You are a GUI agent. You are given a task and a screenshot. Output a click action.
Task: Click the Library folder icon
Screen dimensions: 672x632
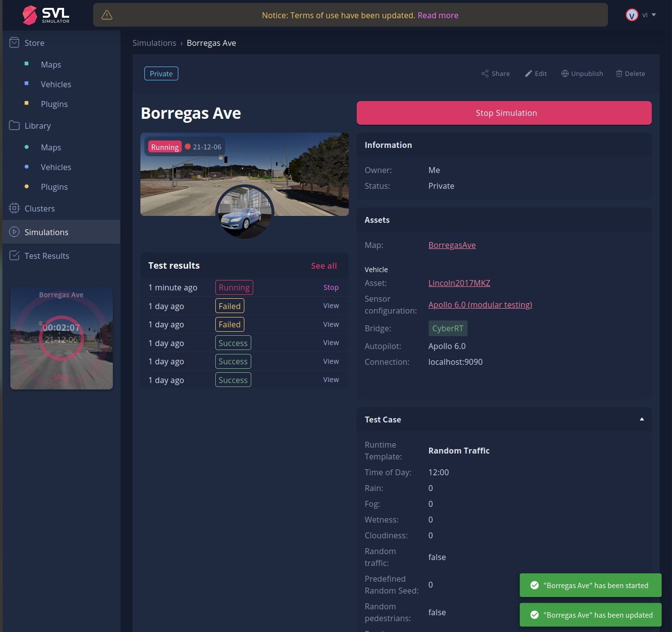pyautogui.click(x=14, y=126)
